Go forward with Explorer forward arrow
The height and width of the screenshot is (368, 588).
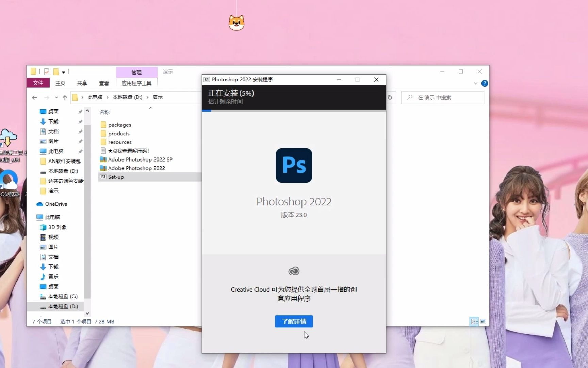47,97
